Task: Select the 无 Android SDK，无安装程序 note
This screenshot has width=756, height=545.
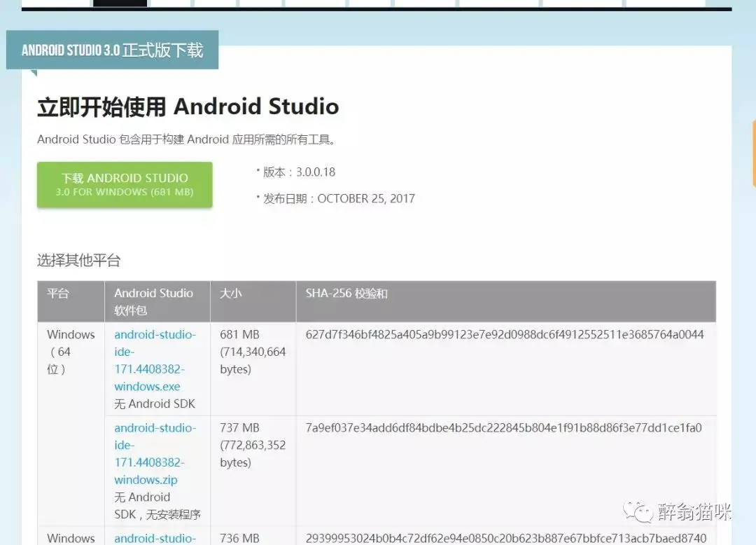Action: click(157, 506)
